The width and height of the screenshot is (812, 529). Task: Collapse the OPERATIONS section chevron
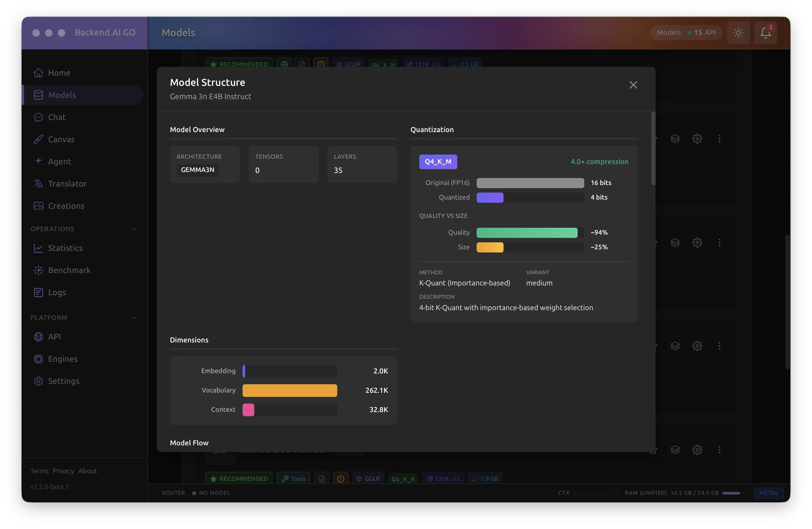[134, 229]
